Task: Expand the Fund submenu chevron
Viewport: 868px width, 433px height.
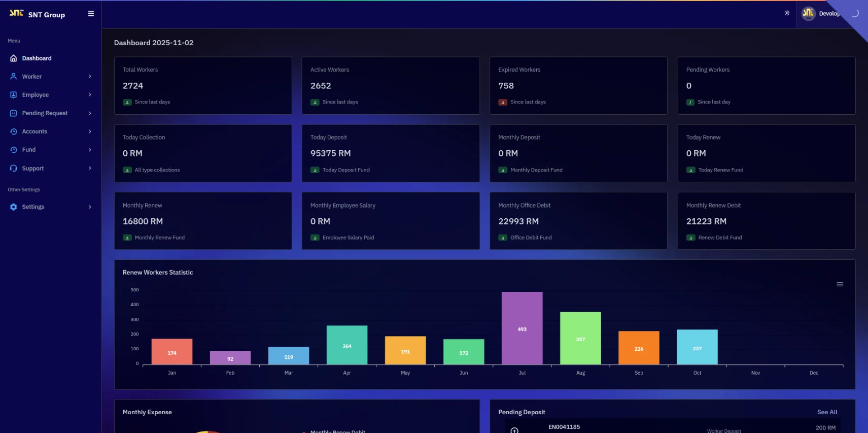Action: pyautogui.click(x=90, y=150)
